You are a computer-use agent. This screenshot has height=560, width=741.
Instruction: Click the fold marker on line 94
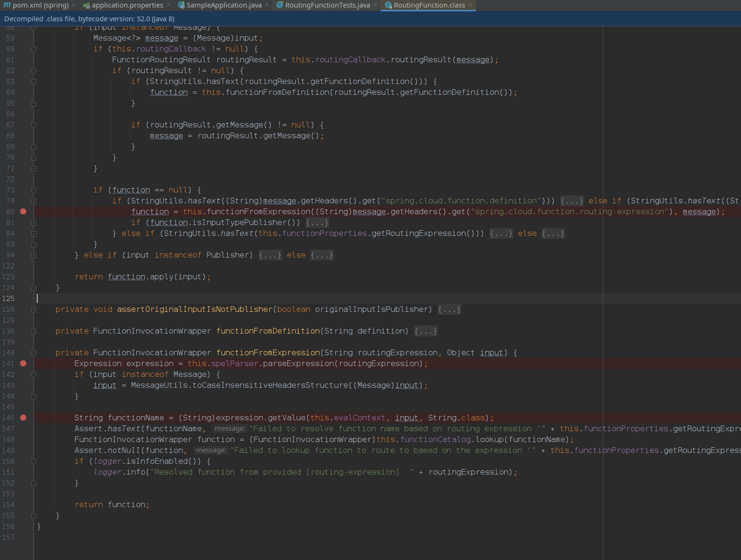point(33,255)
